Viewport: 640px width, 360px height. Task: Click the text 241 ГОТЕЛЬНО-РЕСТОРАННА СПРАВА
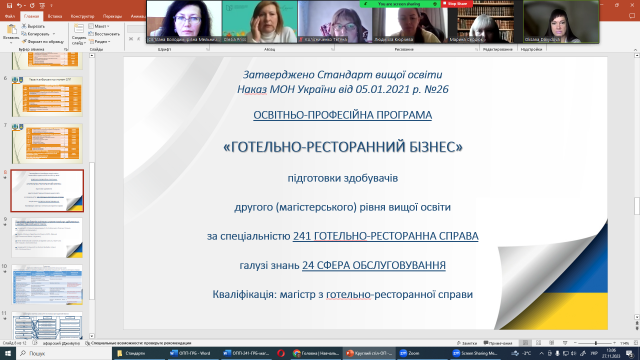(x=386, y=236)
